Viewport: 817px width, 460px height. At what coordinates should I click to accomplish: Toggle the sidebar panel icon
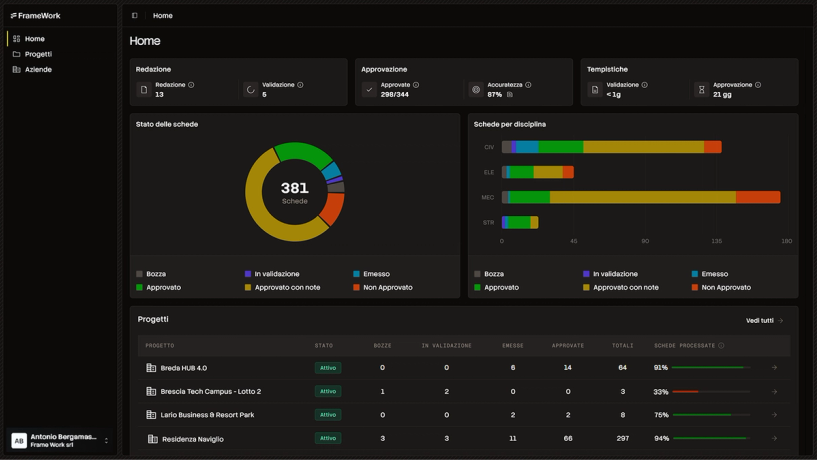(134, 16)
